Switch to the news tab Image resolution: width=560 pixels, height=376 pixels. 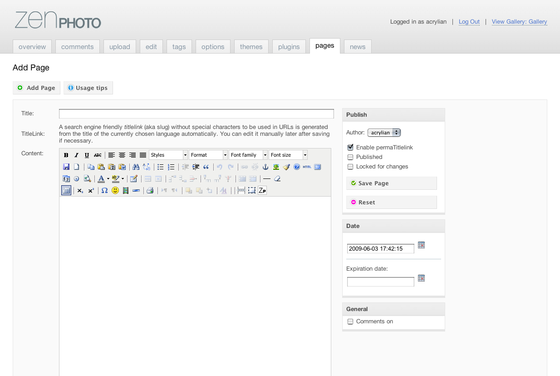click(358, 47)
